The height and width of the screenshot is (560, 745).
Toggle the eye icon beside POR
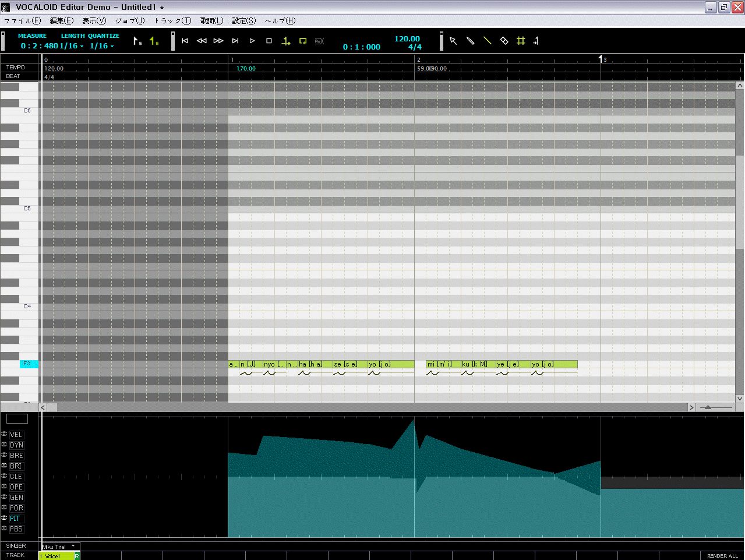[4, 508]
